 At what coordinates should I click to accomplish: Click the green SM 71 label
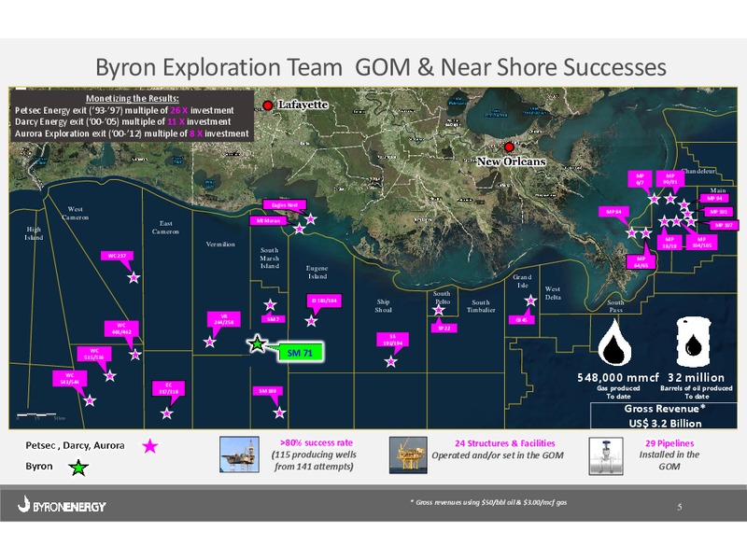pyautogui.click(x=300, y=353)
